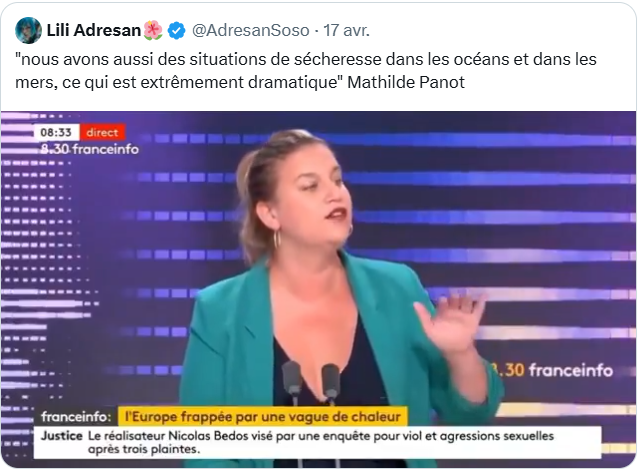Open Lili Adresan's profile avatar

click(x=28, y=30)
